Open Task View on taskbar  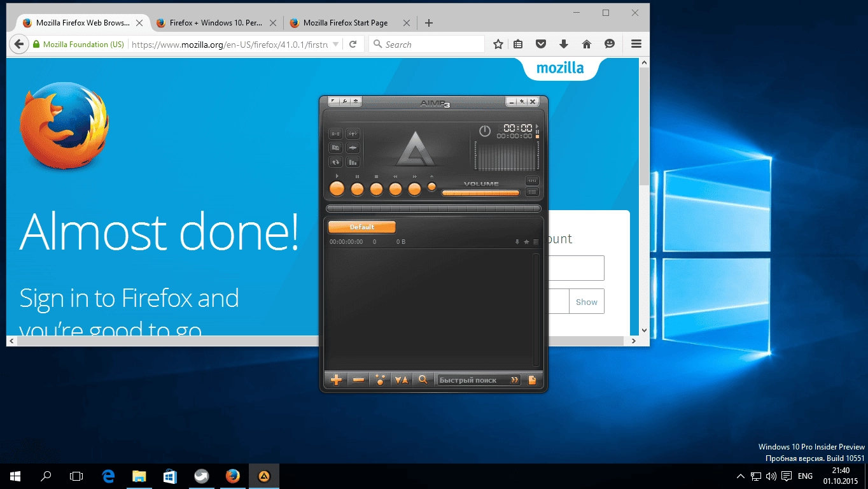tap(76, 476)
